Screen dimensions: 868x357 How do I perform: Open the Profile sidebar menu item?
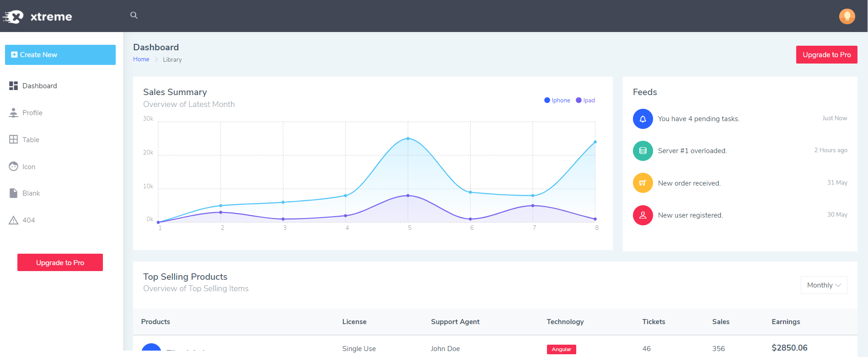click(32, 113)
